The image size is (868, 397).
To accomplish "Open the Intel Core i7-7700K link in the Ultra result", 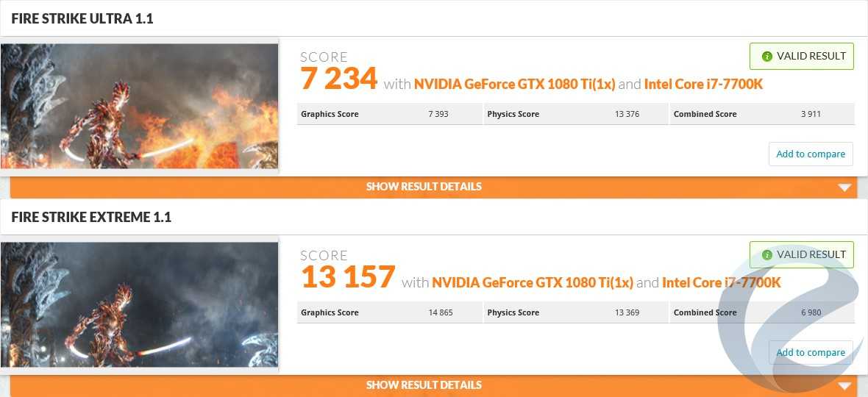I will 703,85.
